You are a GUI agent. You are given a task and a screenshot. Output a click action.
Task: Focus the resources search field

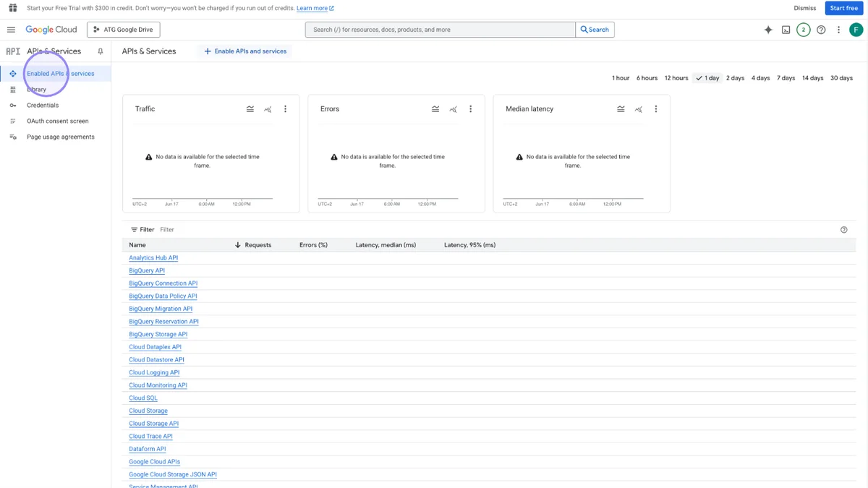[441, 30]
